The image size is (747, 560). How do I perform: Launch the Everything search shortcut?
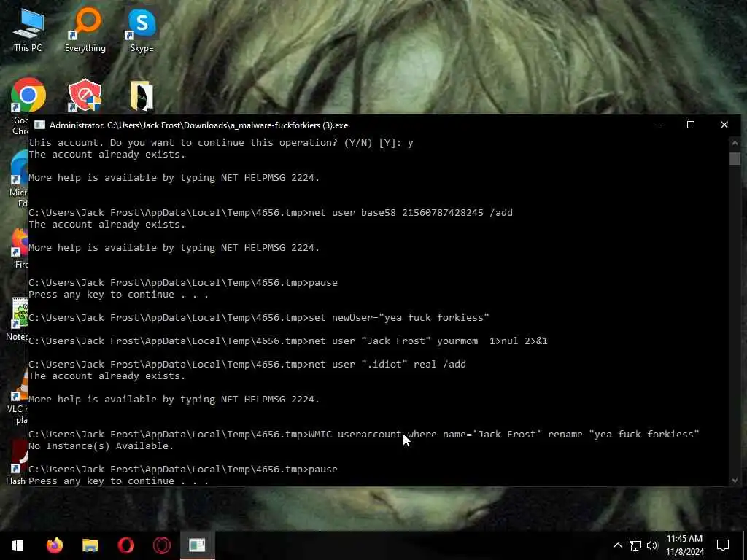tap(85, 29)
